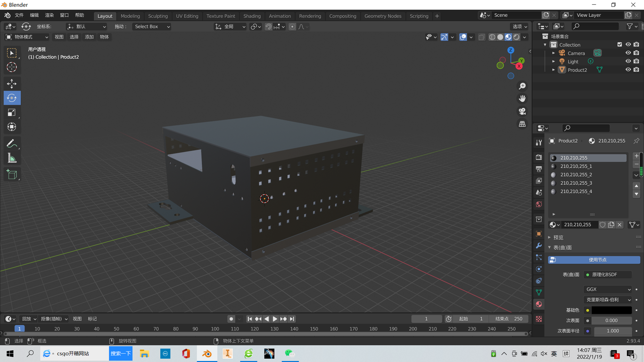This screenshot has height=362, width=644.
Task: Open the 文件 menu
Action: tap(19, 16)
